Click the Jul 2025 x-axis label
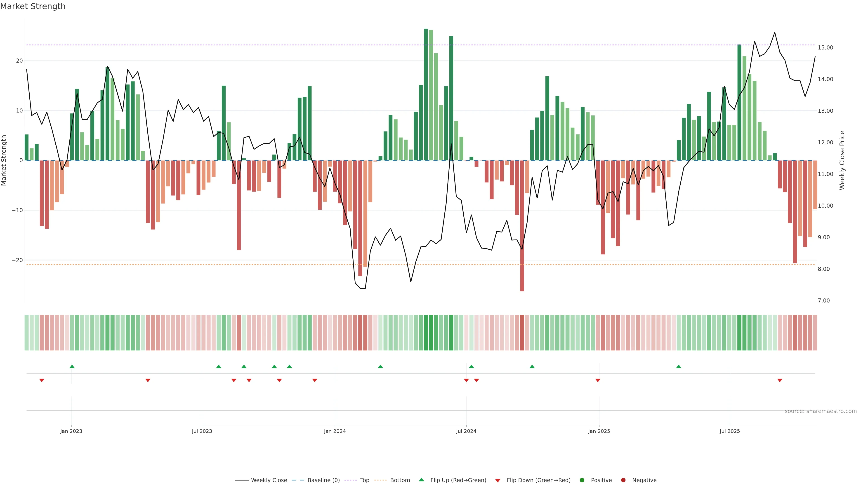This screenshot has height=488, width=868. coord(729,431)
